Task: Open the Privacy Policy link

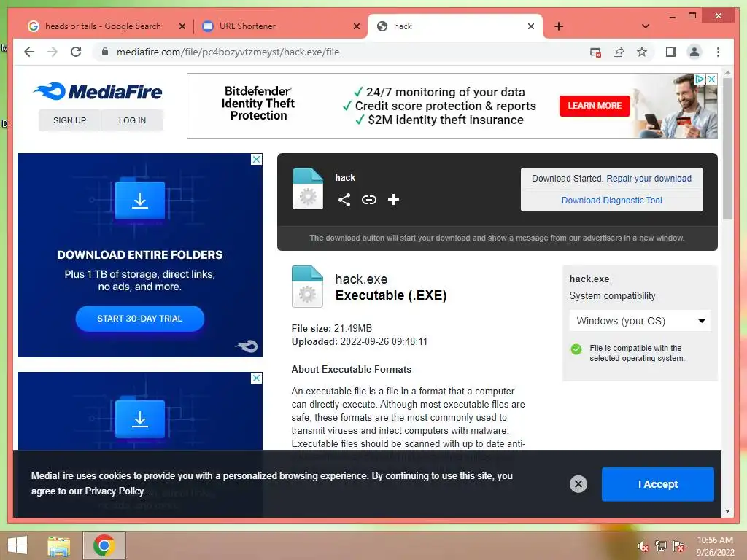Action: [114, 491]
